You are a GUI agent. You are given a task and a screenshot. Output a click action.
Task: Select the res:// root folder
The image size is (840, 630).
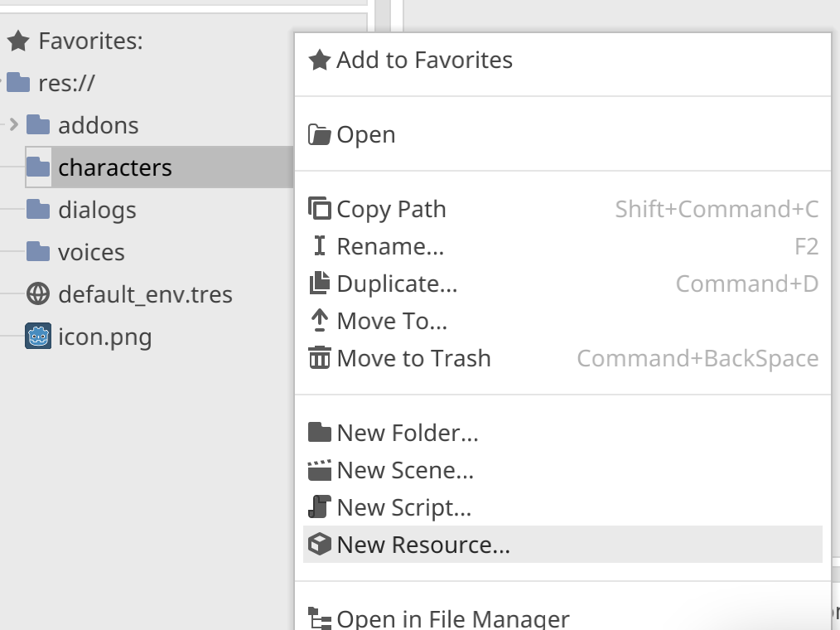click(x=67, y=83)
